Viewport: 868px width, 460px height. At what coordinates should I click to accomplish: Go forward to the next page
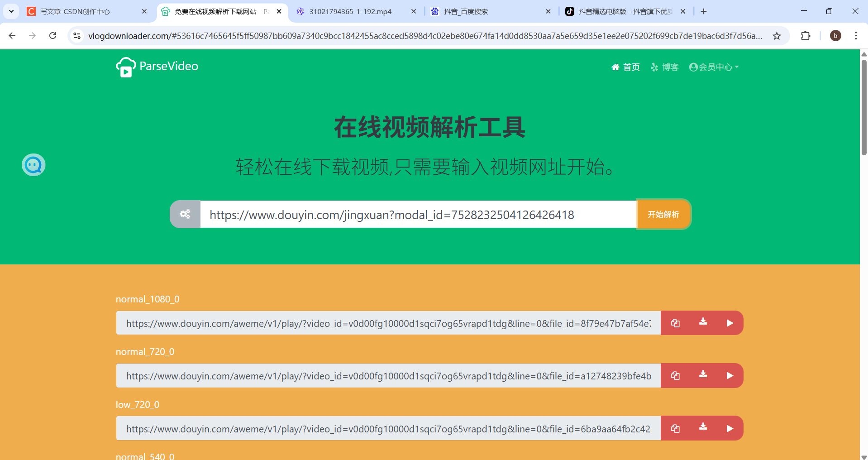click(x=32, y=35)
